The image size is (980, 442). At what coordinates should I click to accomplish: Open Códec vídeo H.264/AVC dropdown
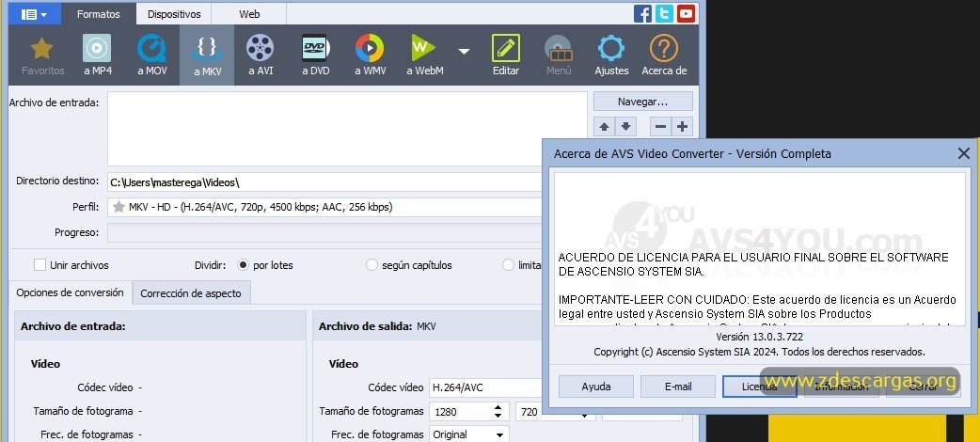[x=485, y=387]
